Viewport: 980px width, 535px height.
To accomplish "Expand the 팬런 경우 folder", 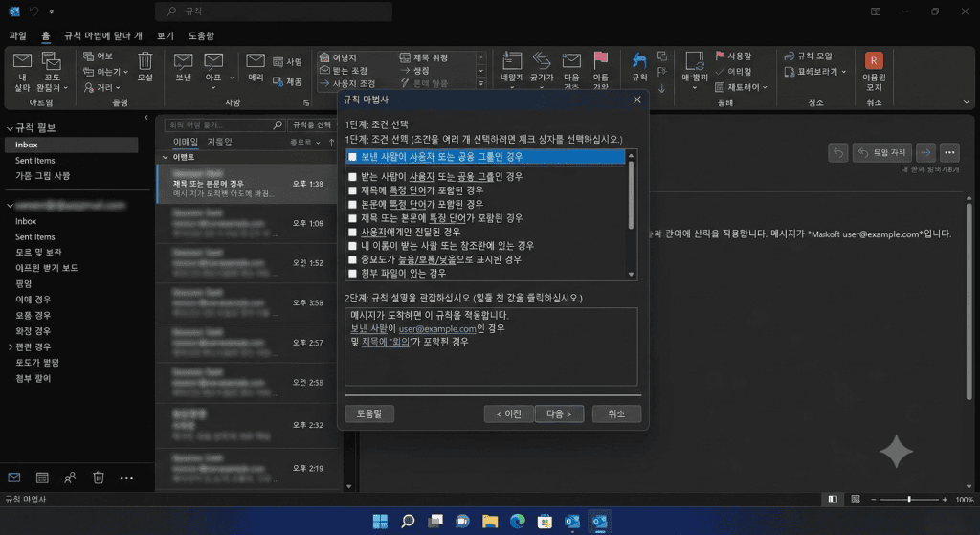I will (10, 346).
